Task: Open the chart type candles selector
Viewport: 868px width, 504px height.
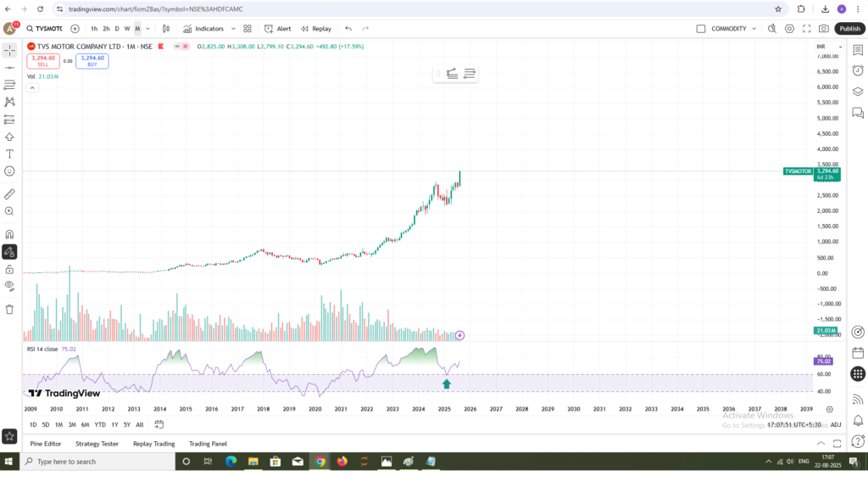Action: [x=166, y=29]
